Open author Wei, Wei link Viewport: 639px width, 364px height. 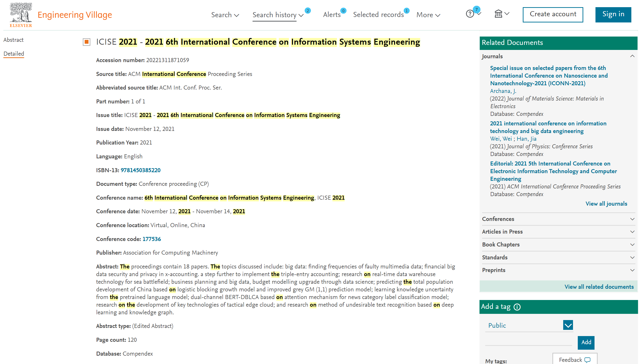501,139
